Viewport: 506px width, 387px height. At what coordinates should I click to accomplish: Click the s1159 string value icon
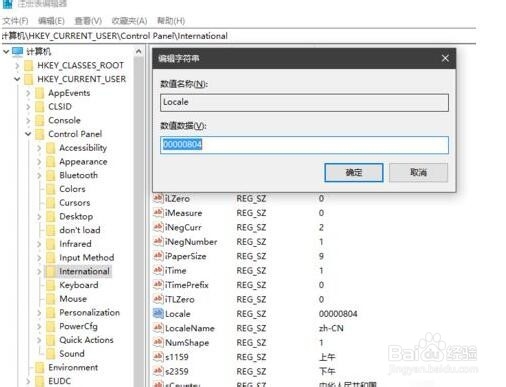pos(158,357)
